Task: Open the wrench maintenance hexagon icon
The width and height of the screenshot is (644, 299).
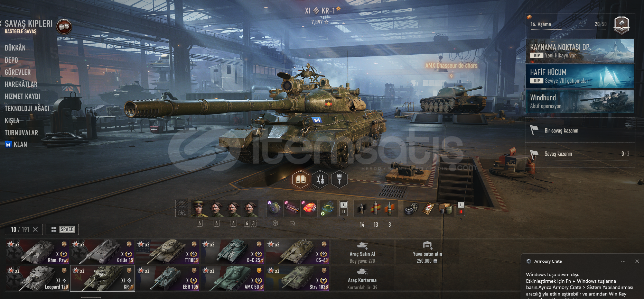Action: [x=320, y=179]
